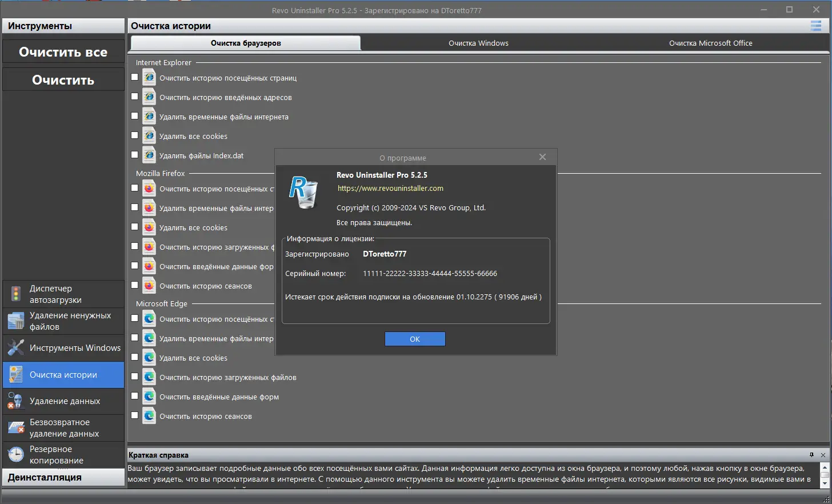
Task: Check Firefox's Очистить историю посещённых checkbox
Action: [135, 188]
